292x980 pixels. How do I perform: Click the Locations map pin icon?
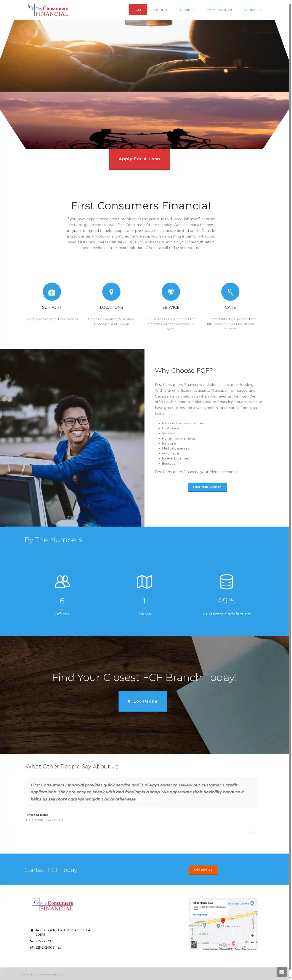[x=111, y=292]
